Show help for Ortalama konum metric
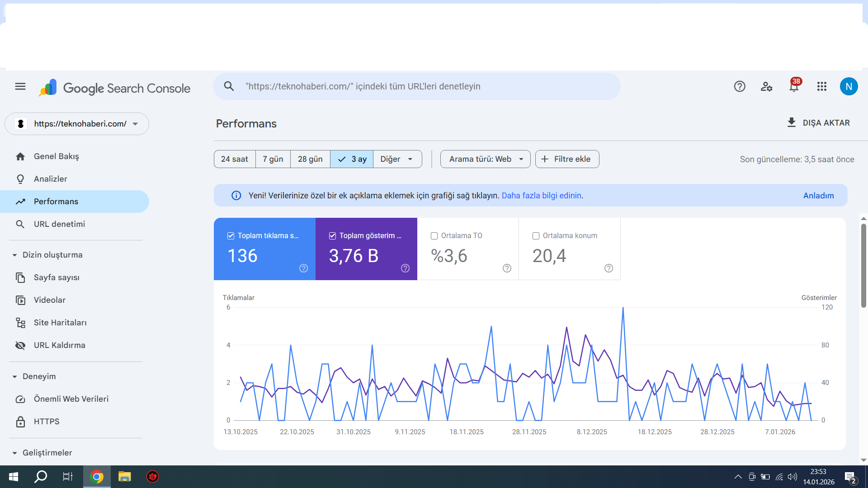 pos(609,268)
